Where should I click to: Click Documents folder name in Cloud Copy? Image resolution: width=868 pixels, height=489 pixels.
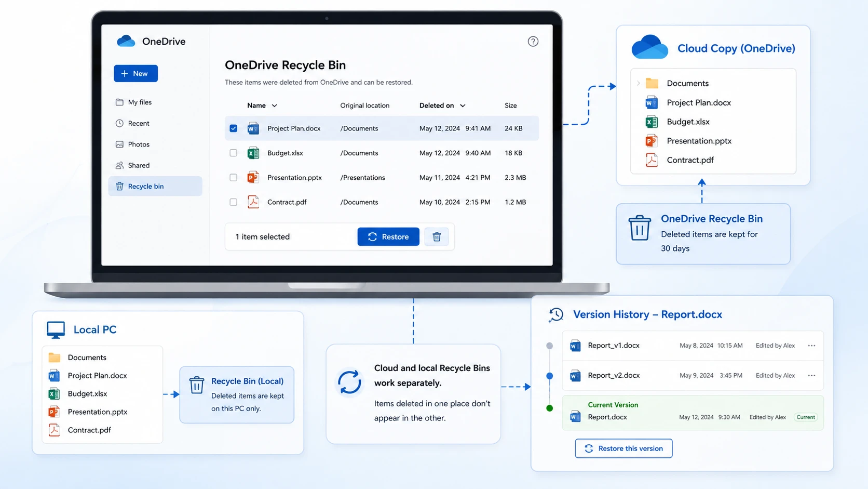[x=687, y=83]
